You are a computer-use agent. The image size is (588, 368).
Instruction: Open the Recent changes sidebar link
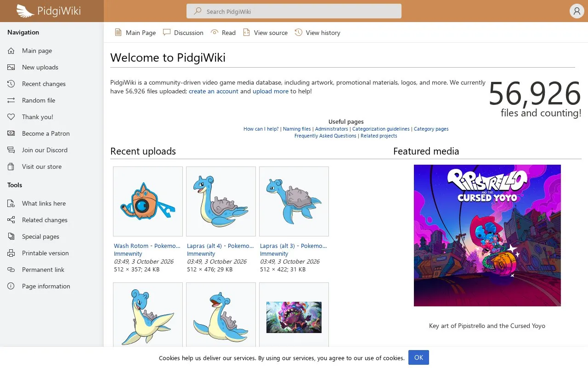44,84
